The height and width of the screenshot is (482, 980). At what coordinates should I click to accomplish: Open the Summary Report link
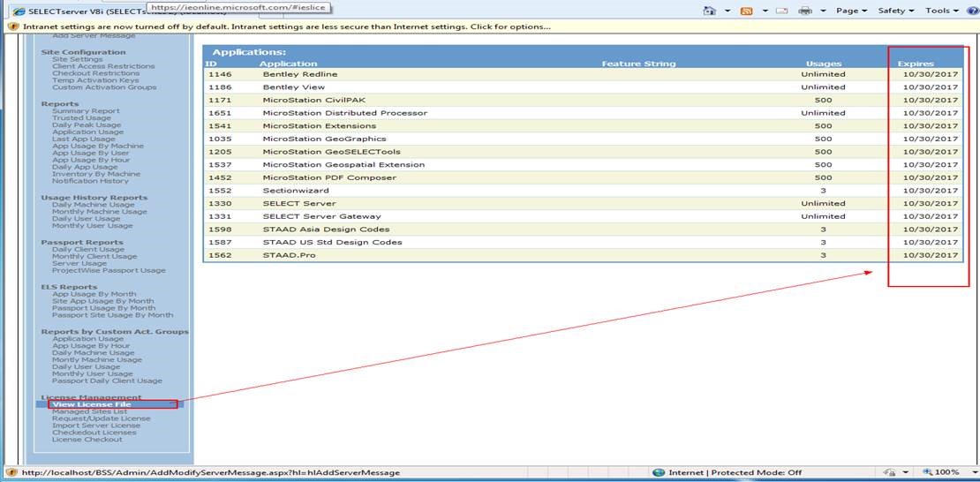[x=87, y=110]
